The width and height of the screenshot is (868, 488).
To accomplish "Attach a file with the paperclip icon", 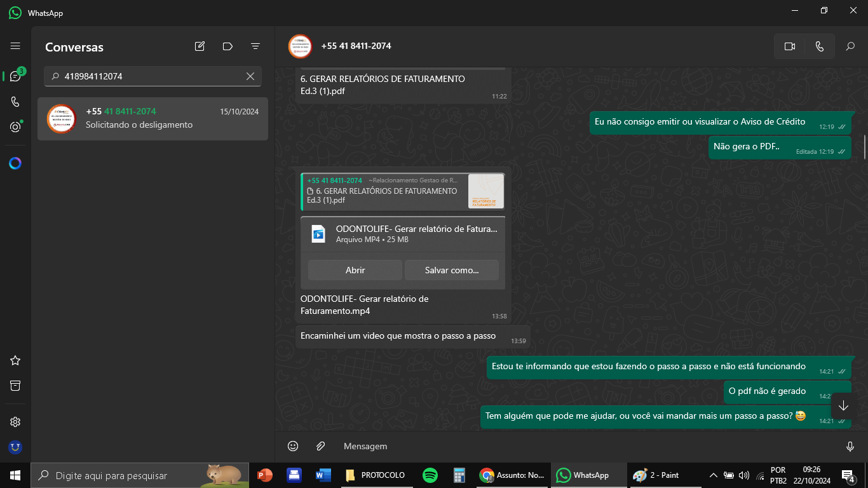I will [x=321, y=446].
